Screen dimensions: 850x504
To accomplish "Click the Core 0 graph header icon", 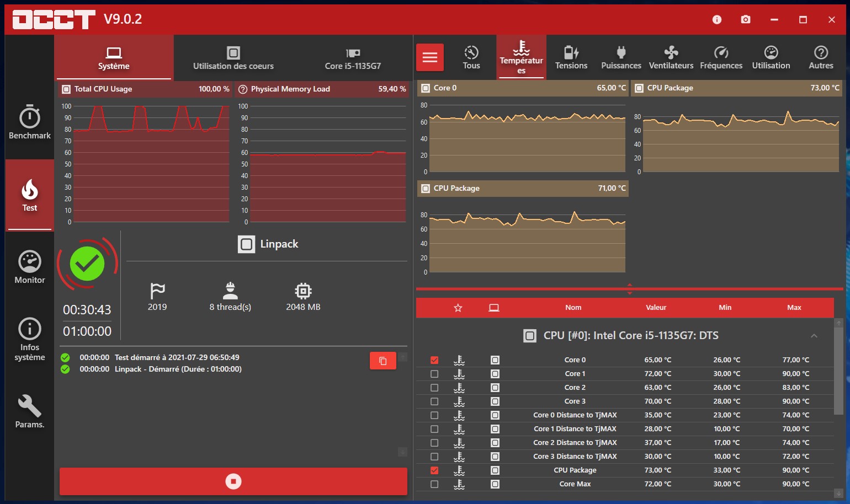I will pyautogui.click(x=426, y=88).
